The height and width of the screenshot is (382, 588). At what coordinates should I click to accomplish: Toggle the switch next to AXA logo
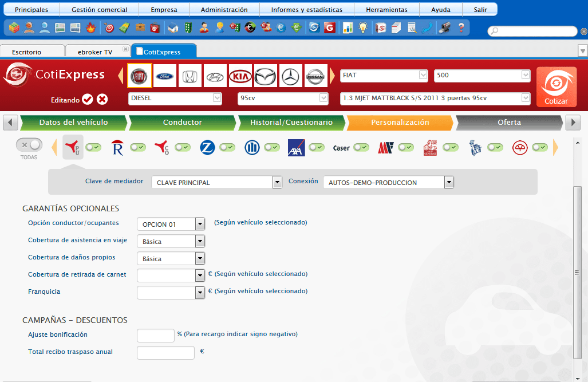point(317,147)
